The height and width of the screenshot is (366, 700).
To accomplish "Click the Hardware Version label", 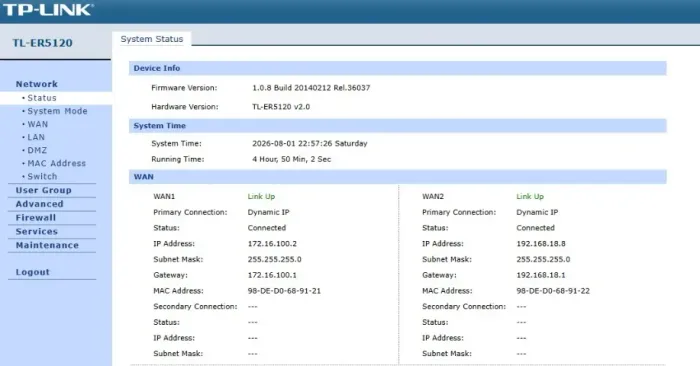I will click(185, 107).
